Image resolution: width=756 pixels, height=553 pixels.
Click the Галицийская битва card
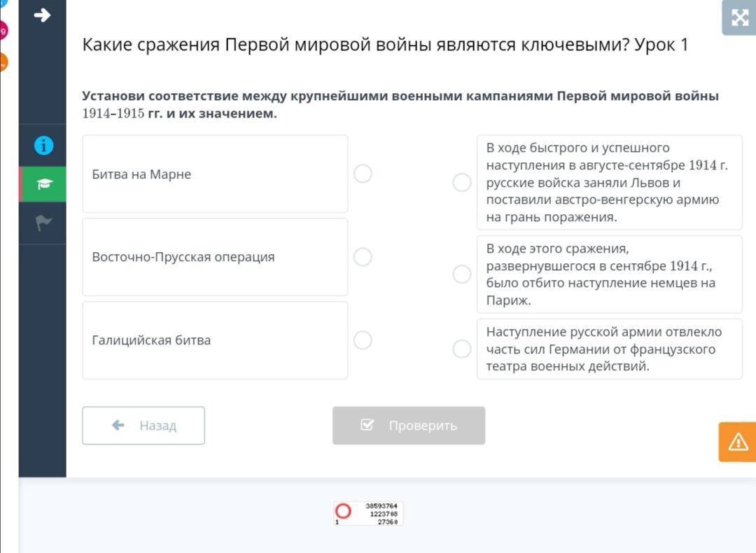pyautogui.click(x=215, y=340)
